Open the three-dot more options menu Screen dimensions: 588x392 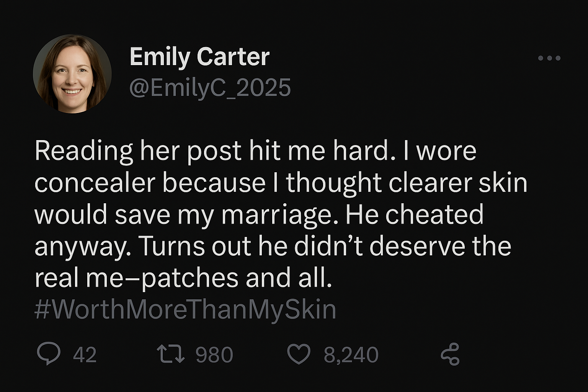coord(549,58)
